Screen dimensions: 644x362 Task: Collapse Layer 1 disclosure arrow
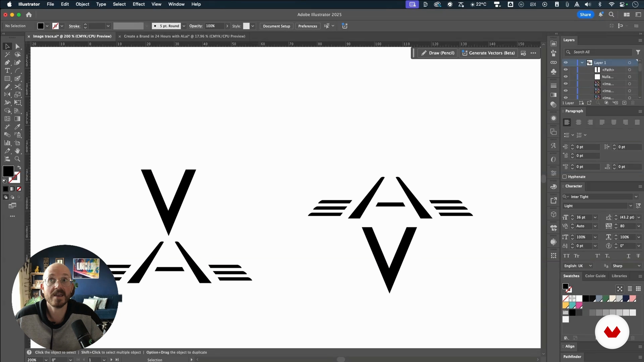coord(582,63)
